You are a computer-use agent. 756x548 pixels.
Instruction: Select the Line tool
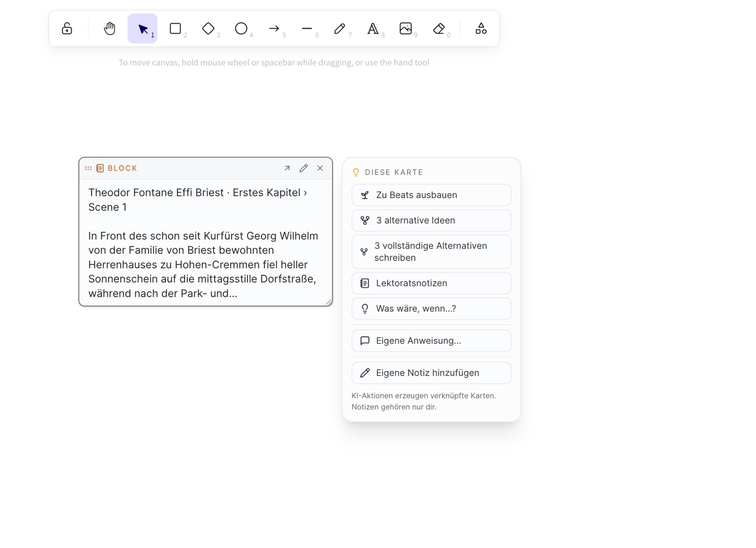[307, 28]
